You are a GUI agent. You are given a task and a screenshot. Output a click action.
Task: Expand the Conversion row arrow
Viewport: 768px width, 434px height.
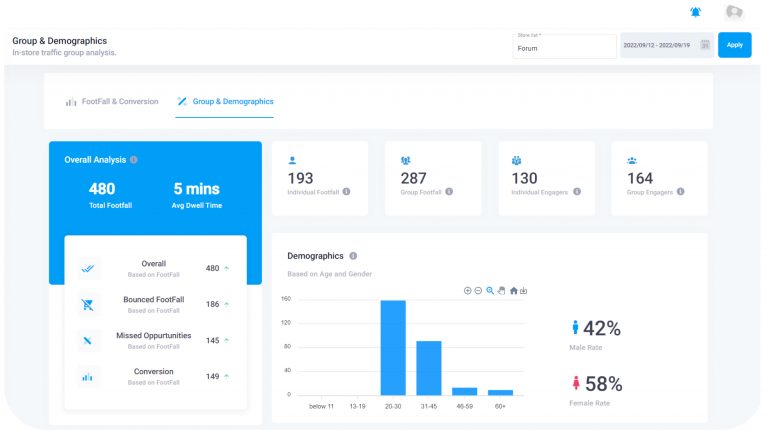pos(227,376)
